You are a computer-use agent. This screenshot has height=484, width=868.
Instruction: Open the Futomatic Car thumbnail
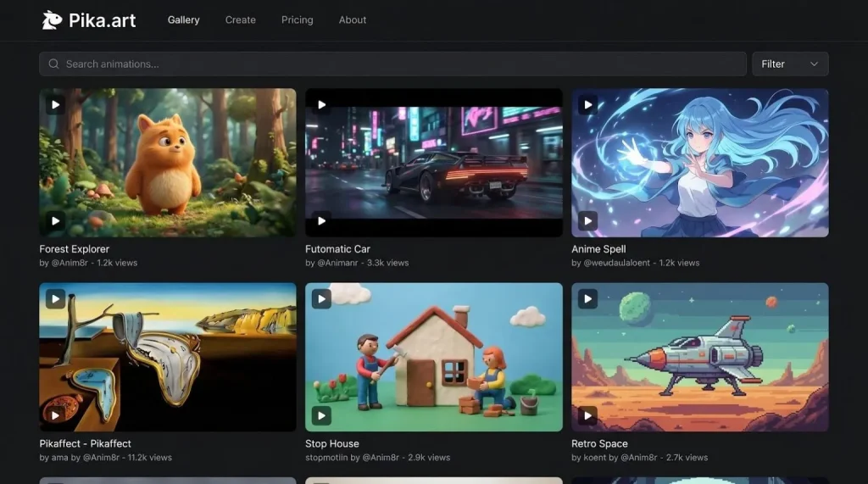(434, 163)
